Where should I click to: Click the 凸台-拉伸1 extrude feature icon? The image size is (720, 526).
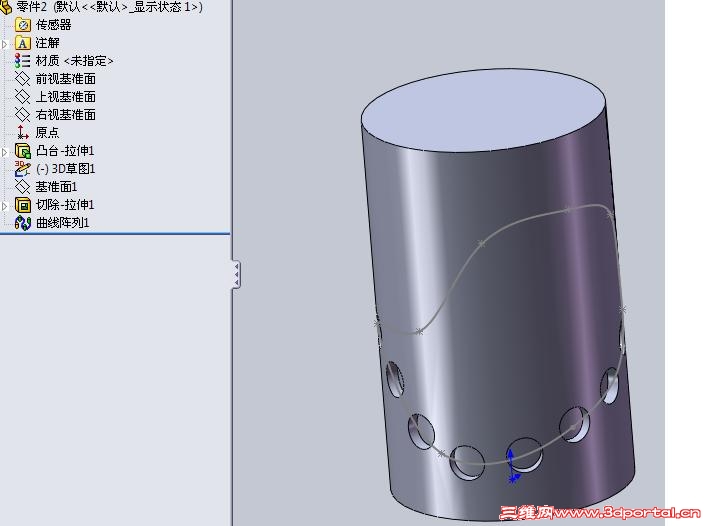[x=22, y=151]
